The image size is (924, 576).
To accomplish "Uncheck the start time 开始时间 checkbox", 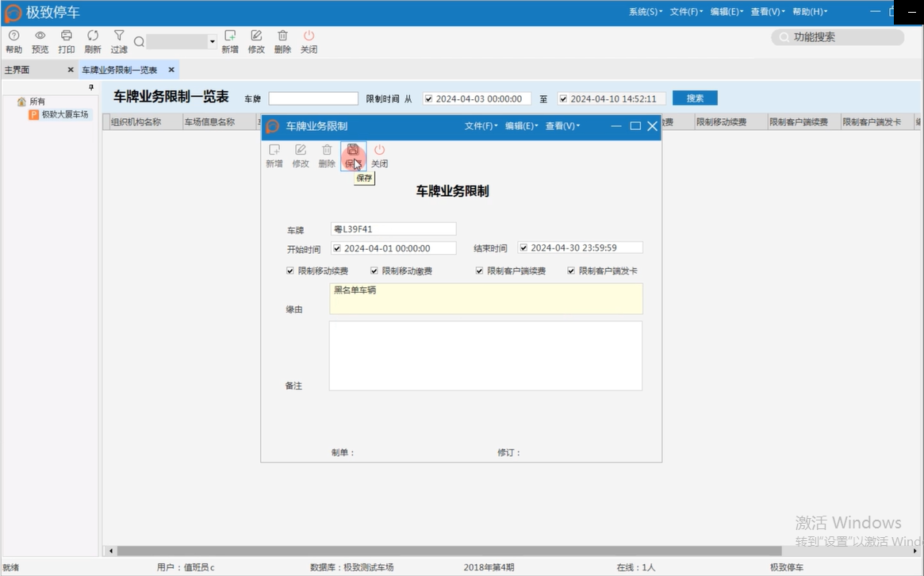I will tap(336, 247).
